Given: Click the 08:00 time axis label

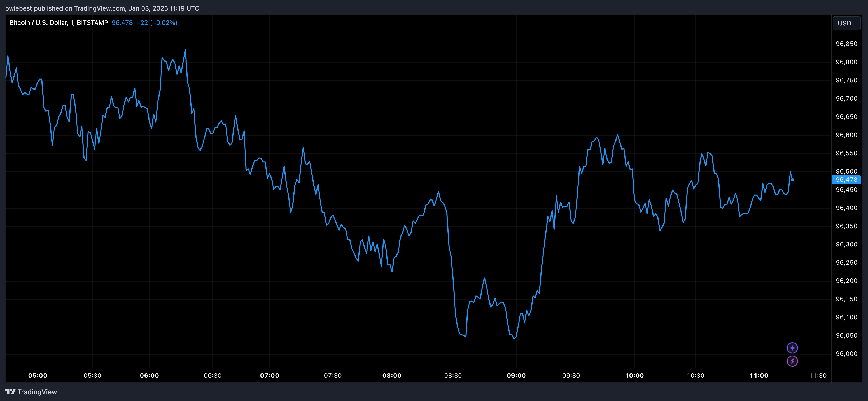Looking at the screenshot, I should 392,375.
